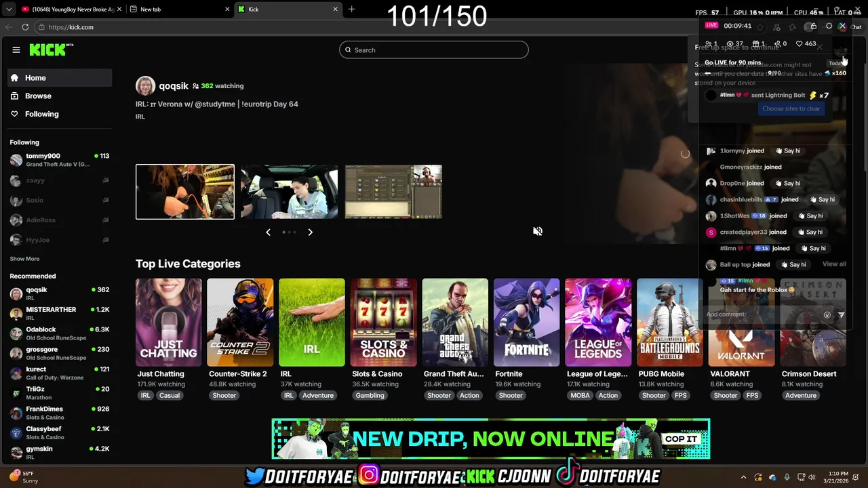Open the emoji picker in comment box
The height and width of the screenshot is (488, 868).
coord(827,315)
